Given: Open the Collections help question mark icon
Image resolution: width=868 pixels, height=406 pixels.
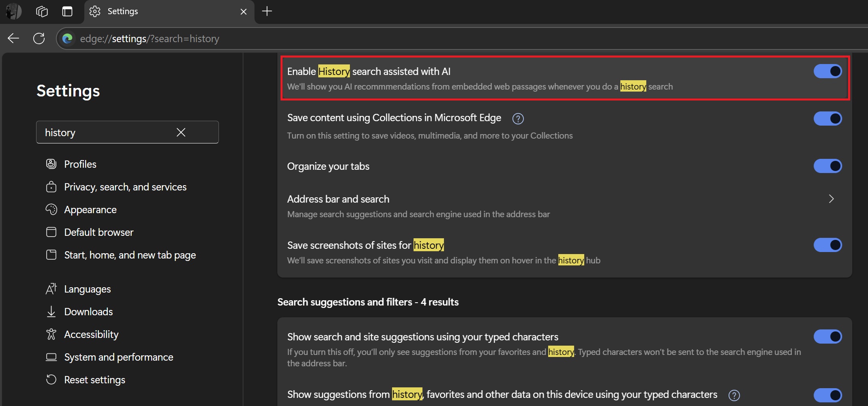Looking at the screenshot, I should click(x=518, y=118).
